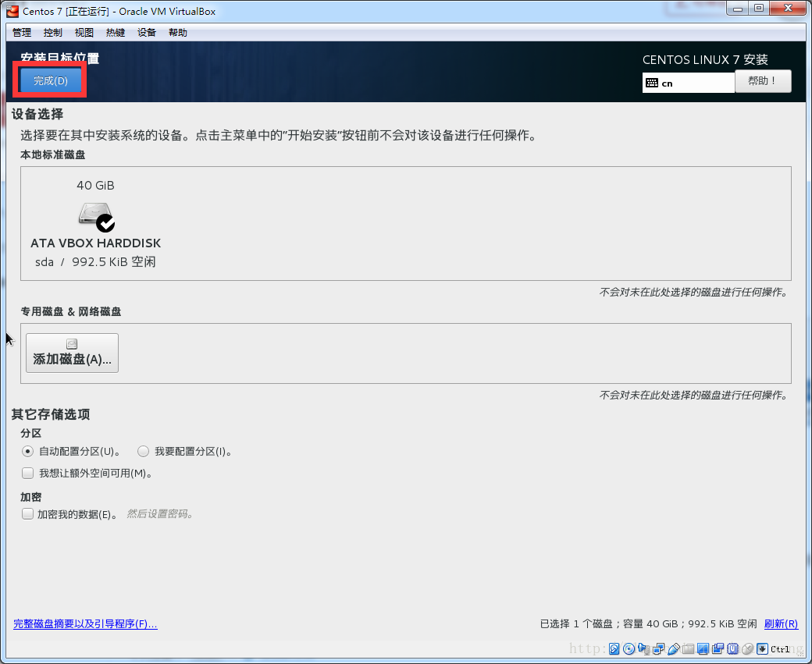Open the 视图 menu
The image size is (812, 664).
(84, 33)
